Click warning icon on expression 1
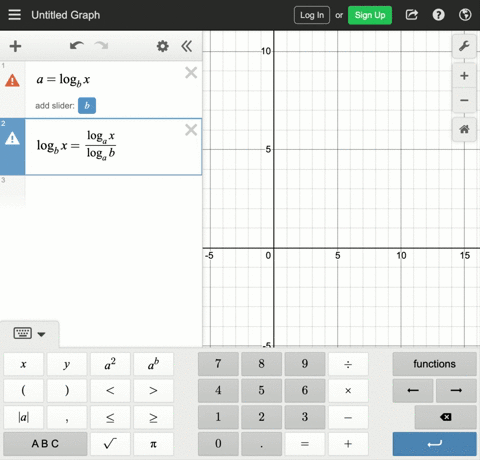The width and height of the screenshot is (480, 460). [x=12, y=80]
